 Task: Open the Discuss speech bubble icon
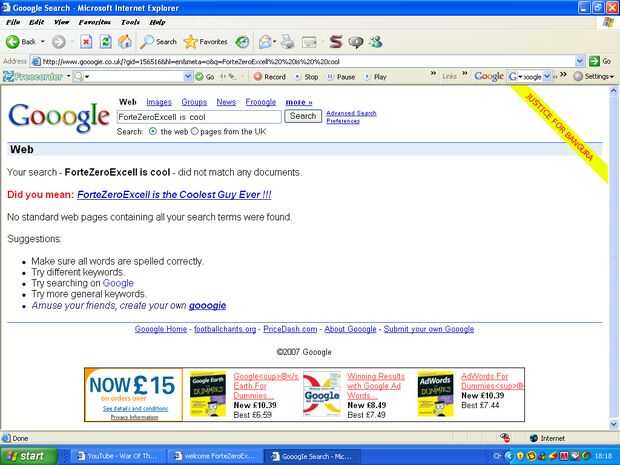point(355,42)
